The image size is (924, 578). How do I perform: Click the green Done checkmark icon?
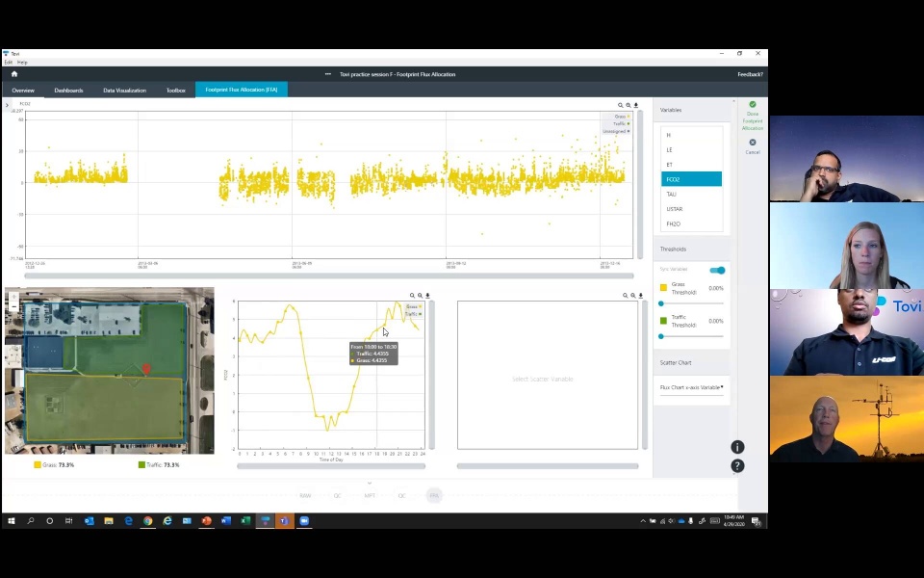[753, 104]
